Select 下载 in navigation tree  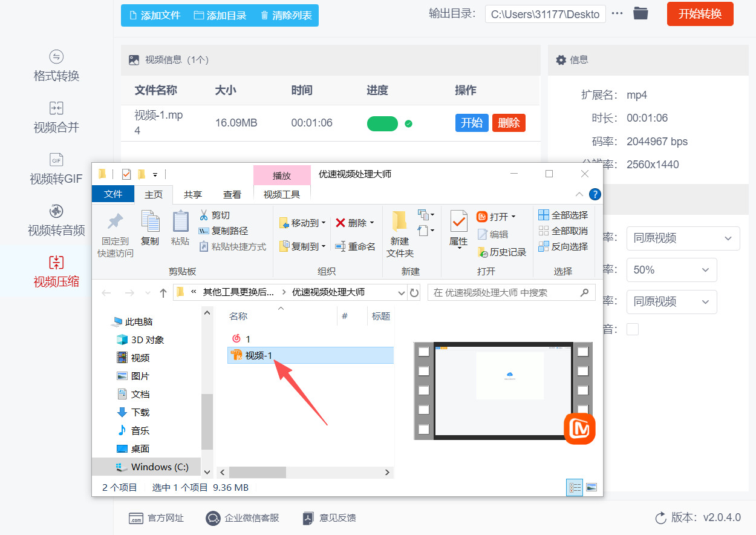(x=132, y=412)
